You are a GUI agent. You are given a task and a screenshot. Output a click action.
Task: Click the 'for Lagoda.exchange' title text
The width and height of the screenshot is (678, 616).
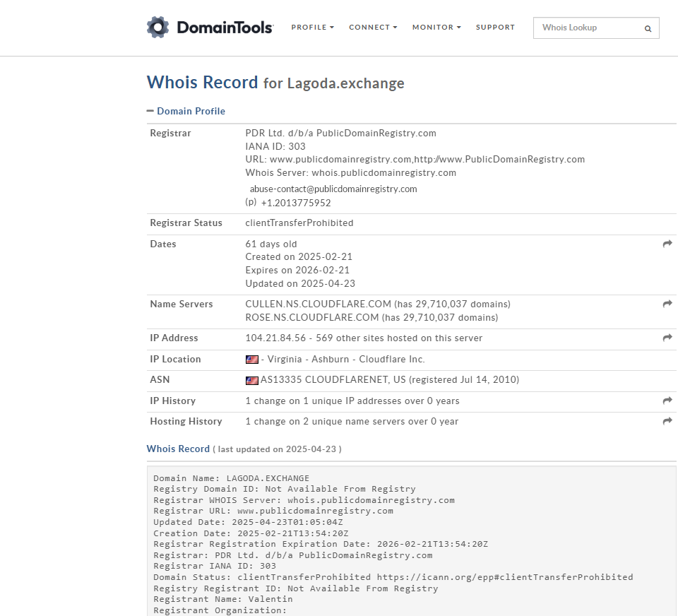pyautogui.click(x=334, y=83)
